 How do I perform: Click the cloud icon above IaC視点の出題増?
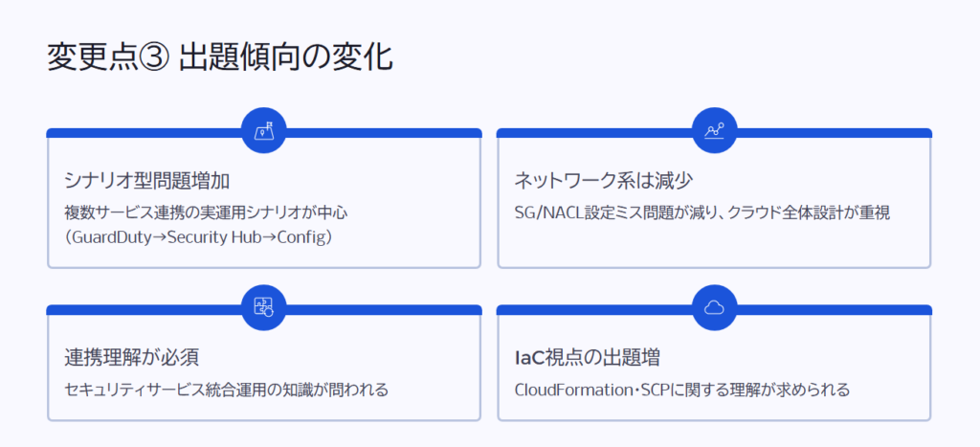click(x=714, y=307)
